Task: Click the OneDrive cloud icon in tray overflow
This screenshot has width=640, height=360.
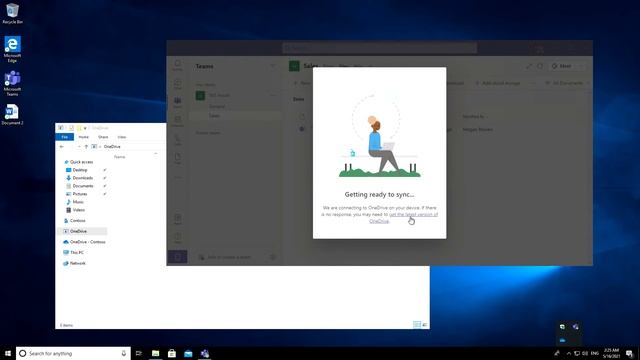Action: point(562,340)
